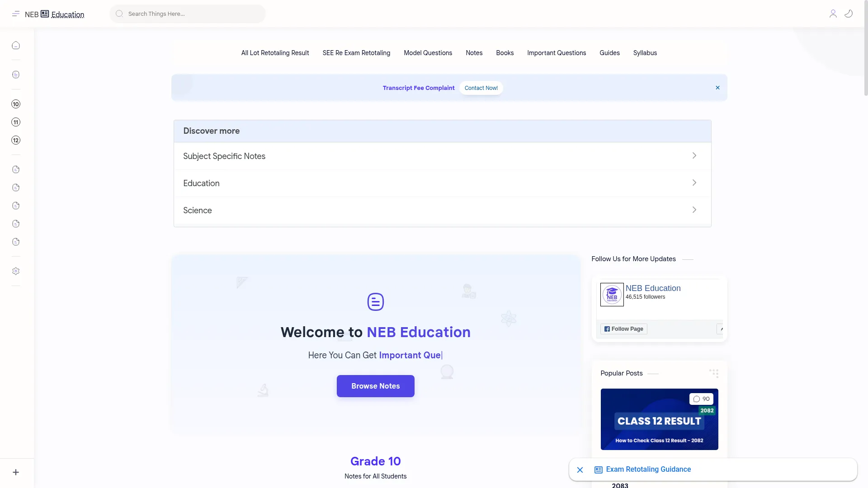This screenshot has height=488, width=868.
Task: Open Grade 11 circle icon in sidebar
Action: [16, 122]
